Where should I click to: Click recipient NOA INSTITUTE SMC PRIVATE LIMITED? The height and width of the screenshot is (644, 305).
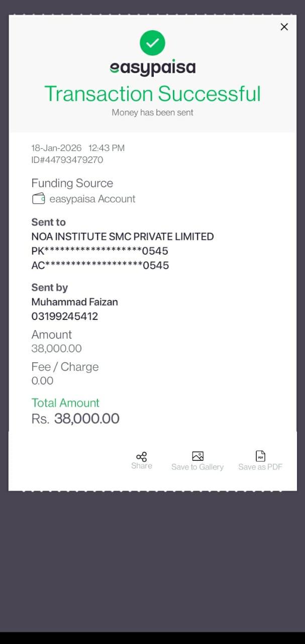(122, 236)
